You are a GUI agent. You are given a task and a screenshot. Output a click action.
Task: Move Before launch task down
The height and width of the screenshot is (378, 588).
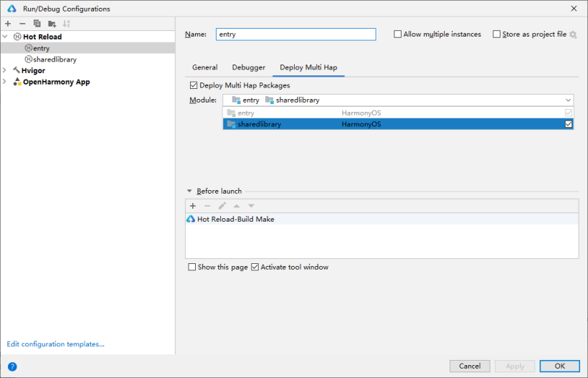(251, 206)
